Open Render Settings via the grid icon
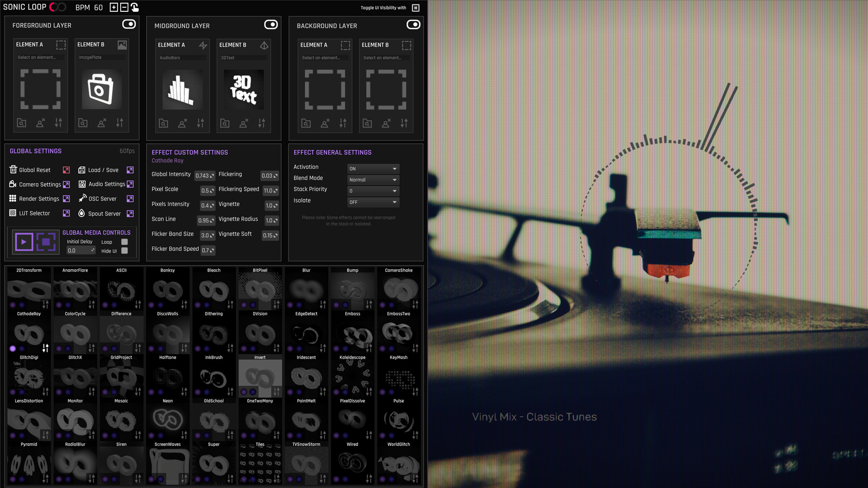Screen dimensions: 868x488 (12, 198)
